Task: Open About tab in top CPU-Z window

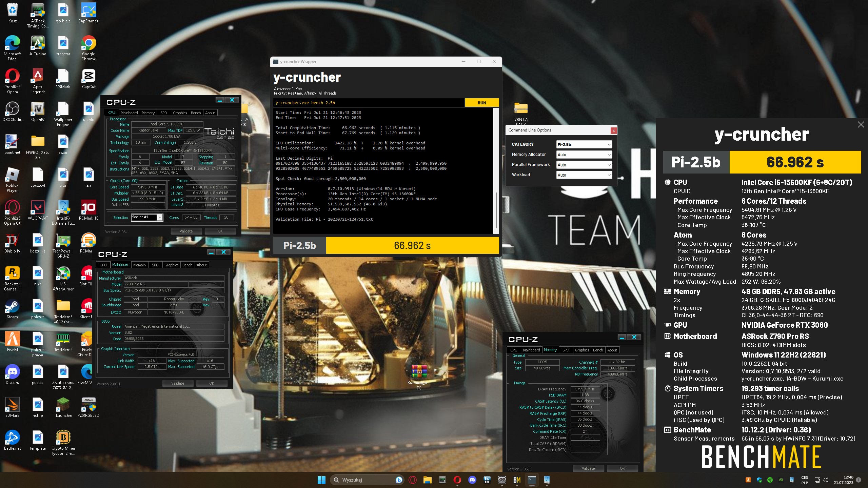Action: coord(210,113)
